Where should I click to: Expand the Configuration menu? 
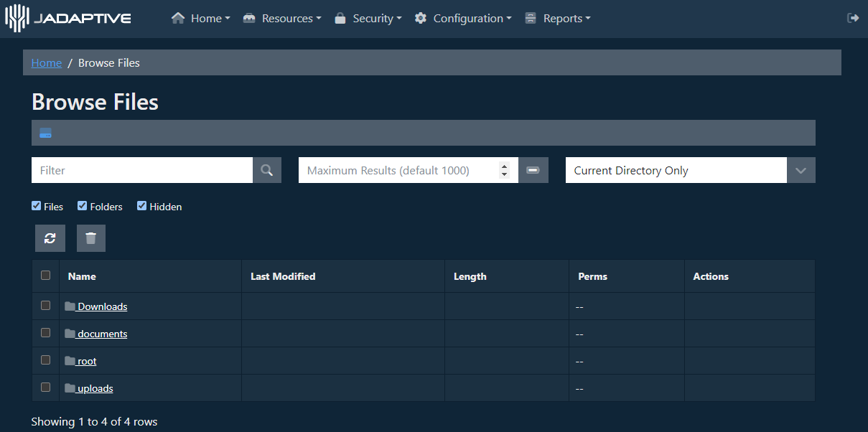pos(463,19)
